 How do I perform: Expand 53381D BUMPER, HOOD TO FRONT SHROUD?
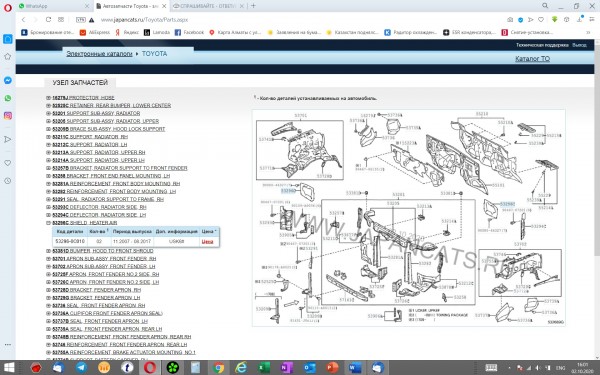tap(49, 251)
